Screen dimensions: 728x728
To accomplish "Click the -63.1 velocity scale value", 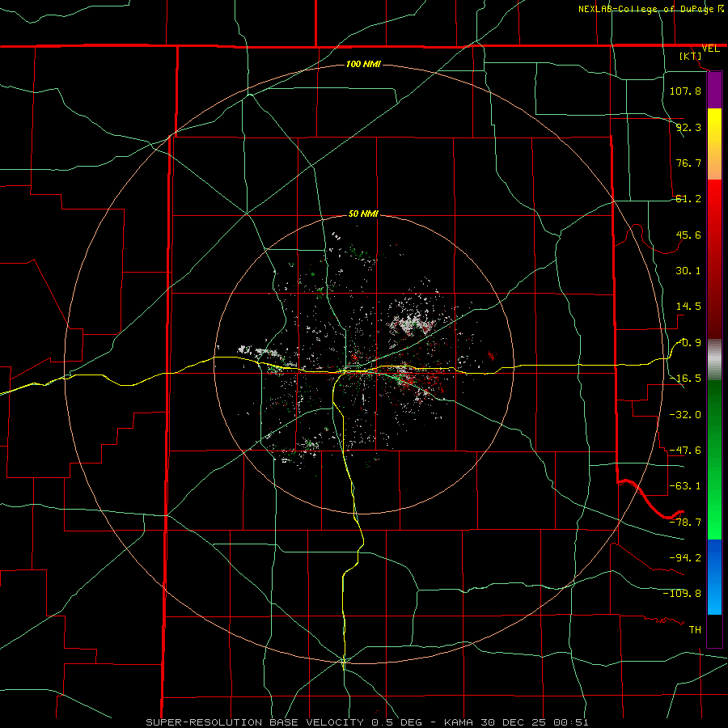I will coord(685,486).
